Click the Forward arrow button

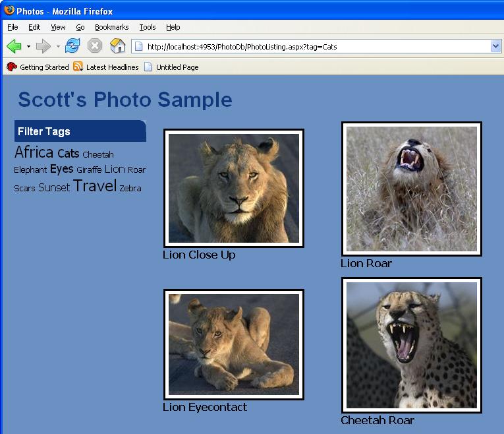point(43,46)
